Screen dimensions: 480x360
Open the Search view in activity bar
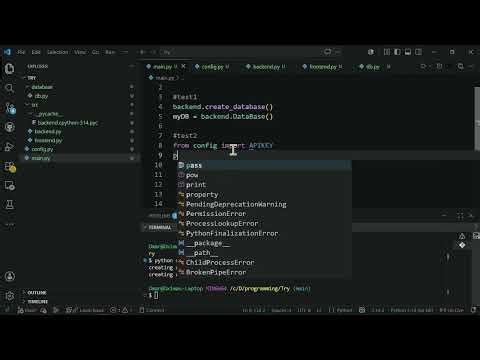[x=9, y=88]
